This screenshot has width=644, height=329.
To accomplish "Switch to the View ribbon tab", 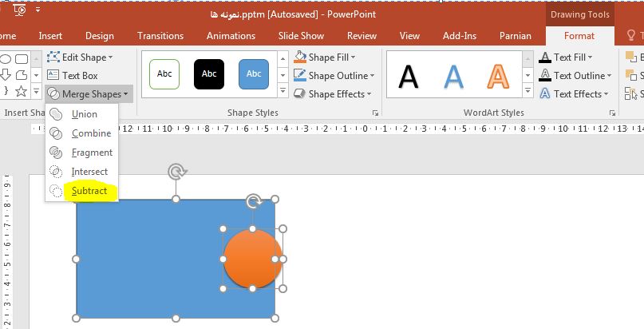I will 409,36.
